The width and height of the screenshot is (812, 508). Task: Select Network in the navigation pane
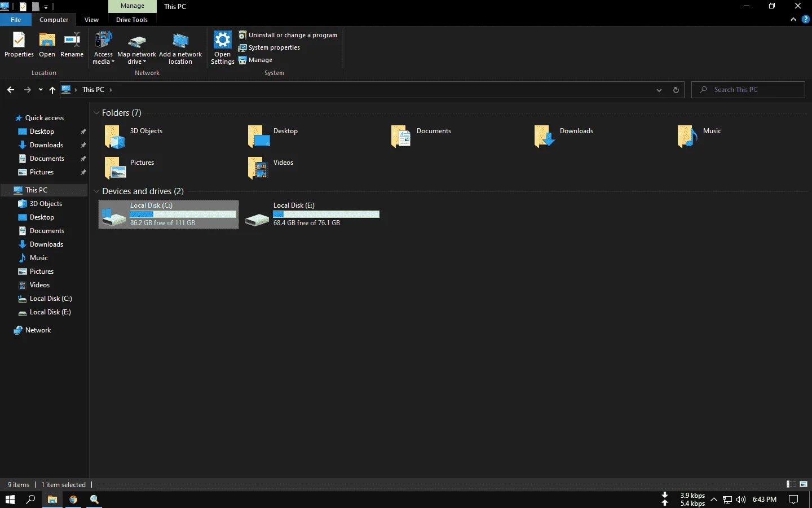pyautogui.click(x=38, y=330)
